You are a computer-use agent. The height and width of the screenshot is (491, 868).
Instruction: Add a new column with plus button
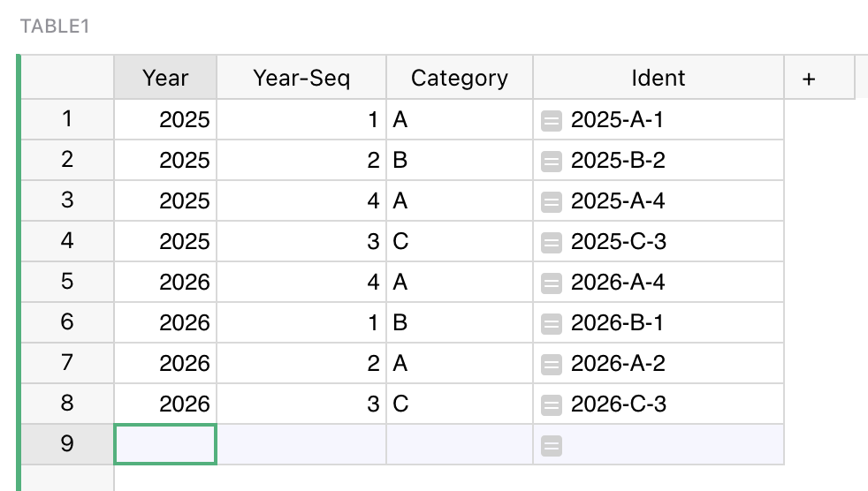(808, 79)
